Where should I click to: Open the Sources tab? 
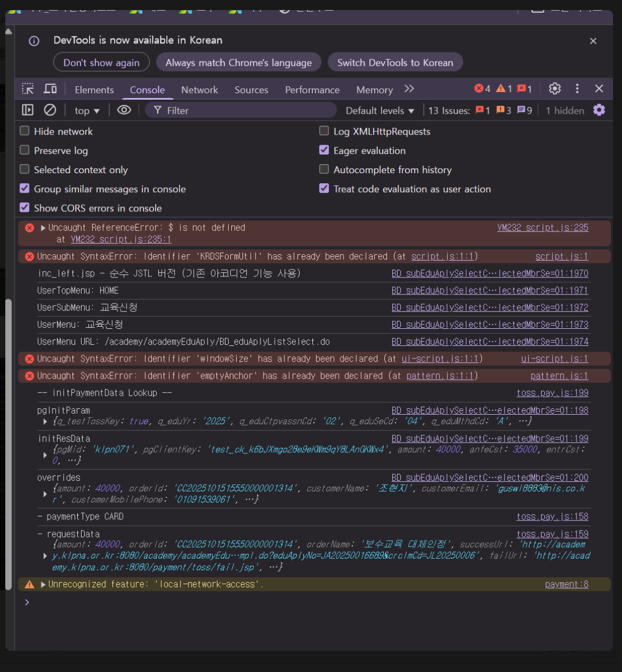(251, 90)
